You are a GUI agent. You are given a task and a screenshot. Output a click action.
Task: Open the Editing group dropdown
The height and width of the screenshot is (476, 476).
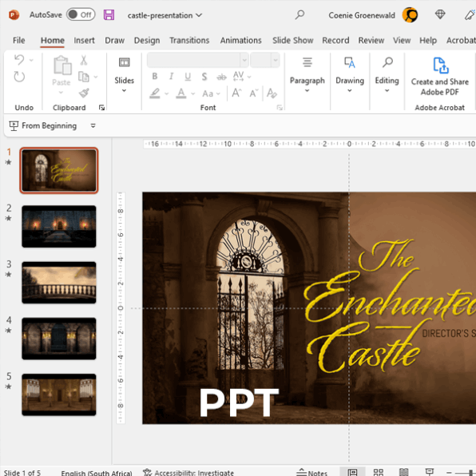387,75
